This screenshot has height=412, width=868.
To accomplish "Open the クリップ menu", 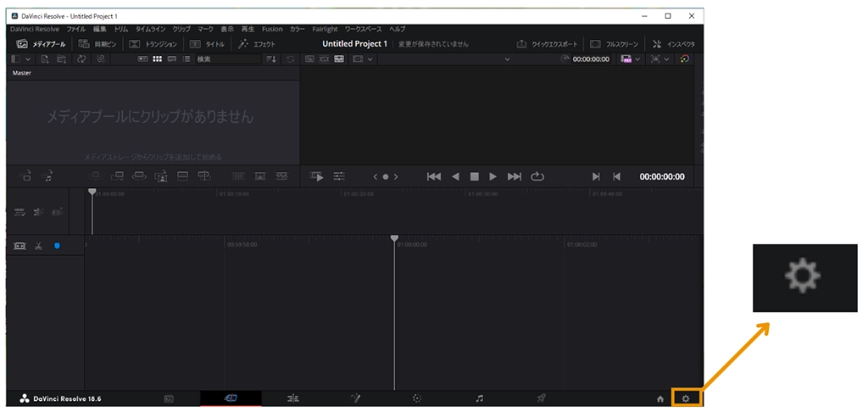I will (x=181, y=29).
